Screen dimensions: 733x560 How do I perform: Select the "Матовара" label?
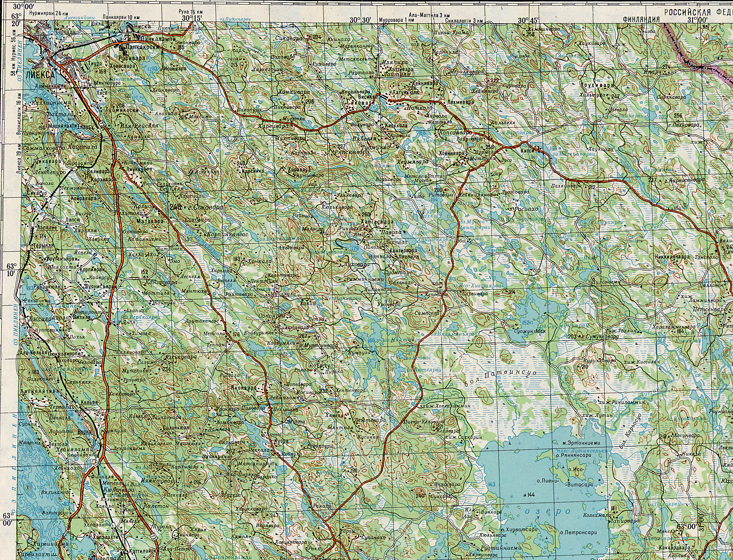pos(150,221)
